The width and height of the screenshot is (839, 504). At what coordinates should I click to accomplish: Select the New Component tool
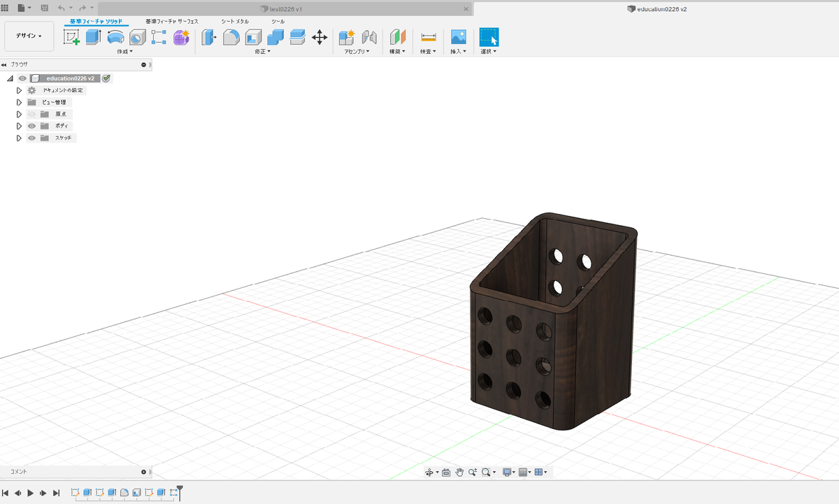click(x=347, y=37)
